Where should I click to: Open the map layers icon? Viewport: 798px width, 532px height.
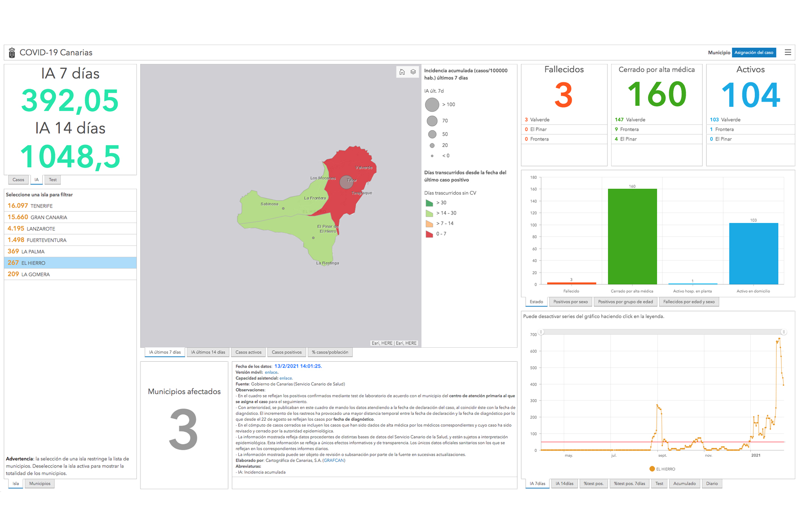(413, 72)
